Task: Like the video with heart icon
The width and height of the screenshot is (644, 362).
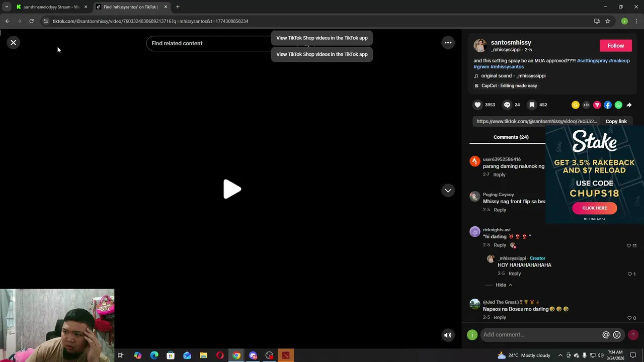Action: tap(477, 105)
